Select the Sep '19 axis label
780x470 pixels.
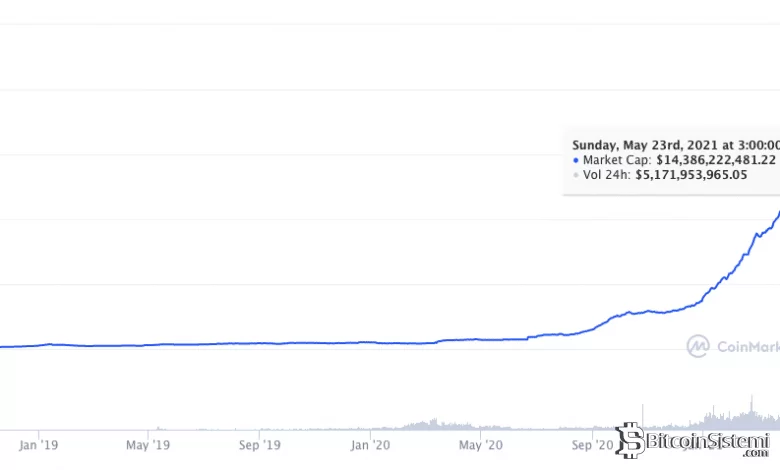[x=259, y=444]
